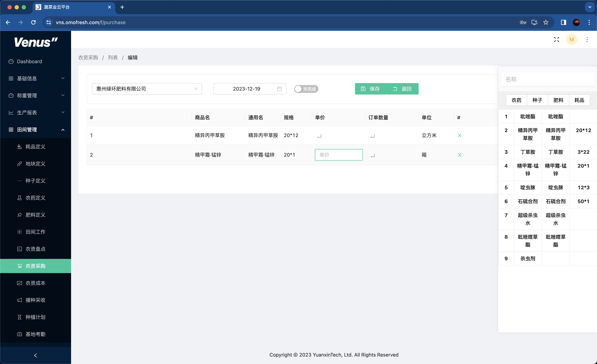
Task: Reload the page
Action: point(33,22)
